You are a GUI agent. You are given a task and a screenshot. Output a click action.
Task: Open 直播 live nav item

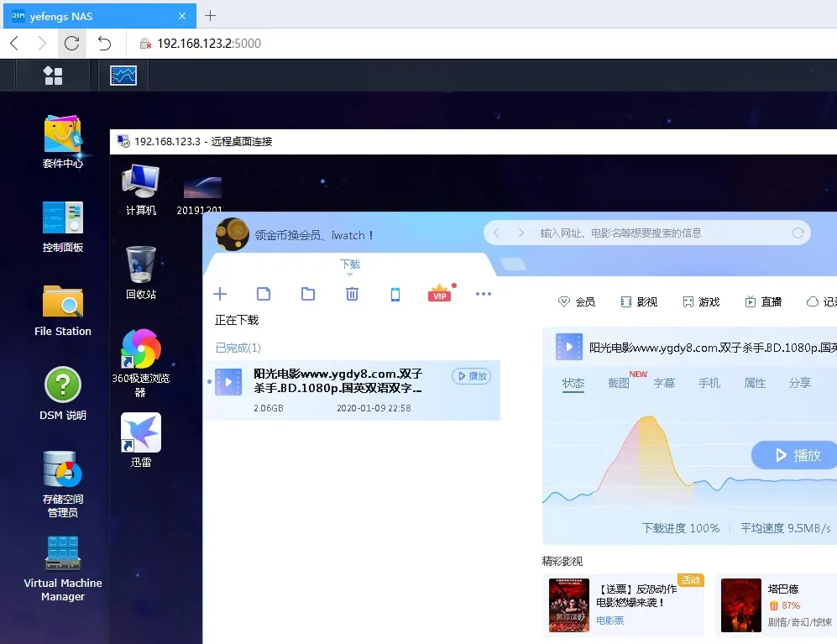point(763,301)
